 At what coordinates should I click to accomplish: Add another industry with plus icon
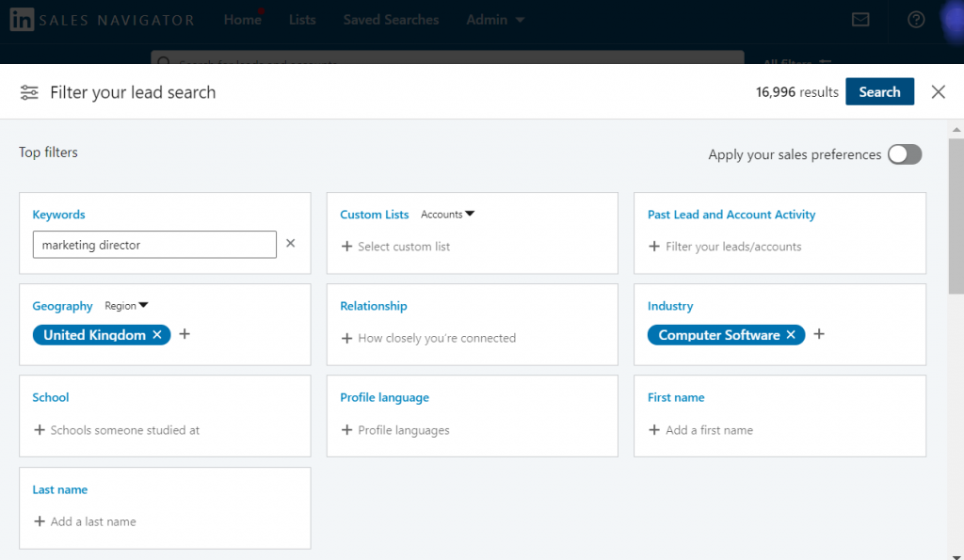point(819,334)
